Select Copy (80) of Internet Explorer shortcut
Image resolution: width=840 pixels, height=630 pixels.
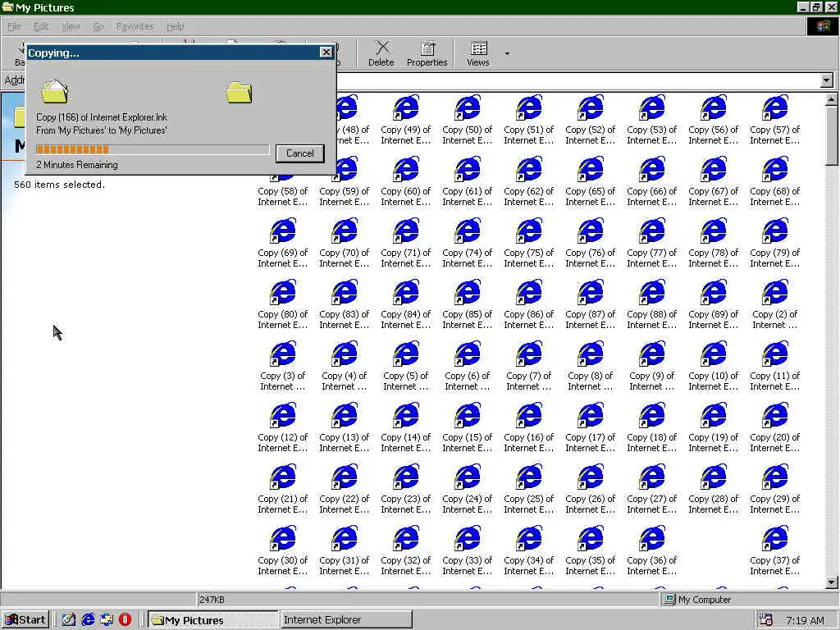click(x=283, y=305)
